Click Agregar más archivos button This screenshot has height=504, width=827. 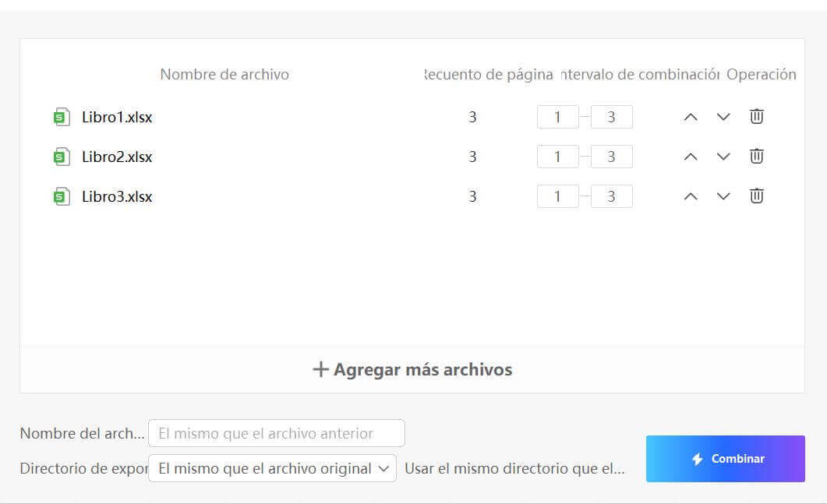click(412, 369)
